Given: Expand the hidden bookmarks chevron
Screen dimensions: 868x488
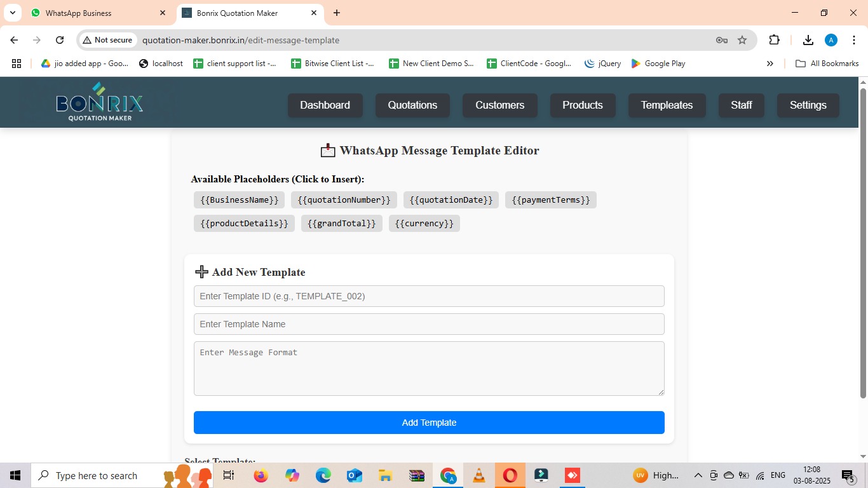Looking at the screenshot, I should [x=770, y=64].
